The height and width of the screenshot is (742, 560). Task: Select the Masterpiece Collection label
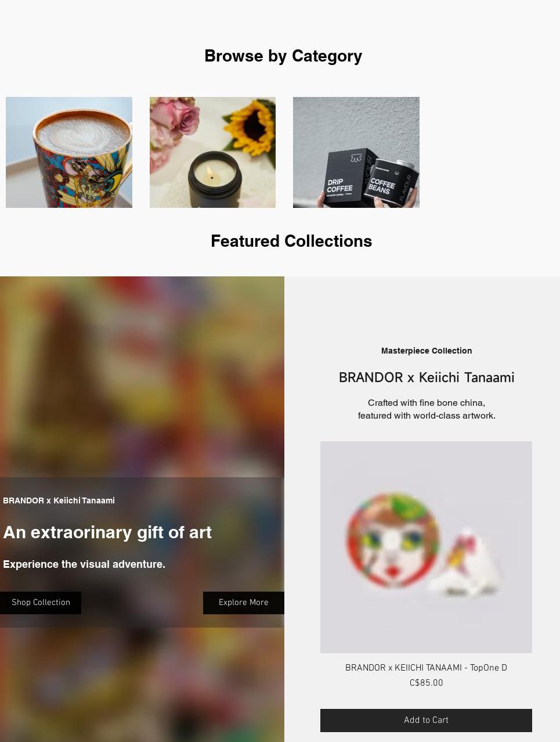427,351
